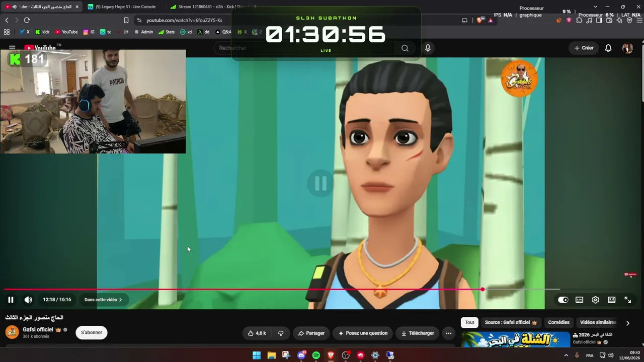Open the Gafsi officiel channel name link

pyautogui.click(x=38, y=329)
